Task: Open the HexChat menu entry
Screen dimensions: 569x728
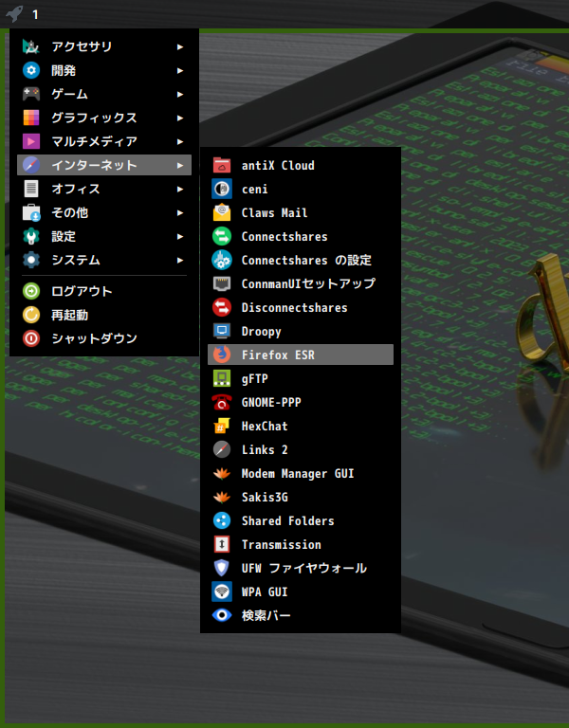Action: tap(301, 426)
